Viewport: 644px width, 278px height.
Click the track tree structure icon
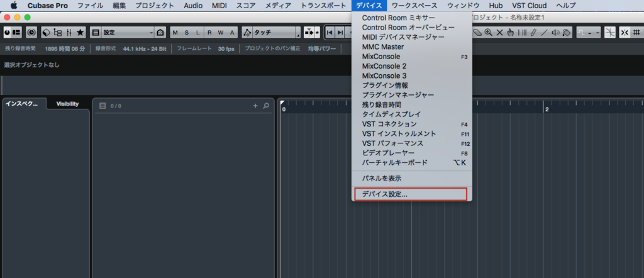tap(58, 33)
